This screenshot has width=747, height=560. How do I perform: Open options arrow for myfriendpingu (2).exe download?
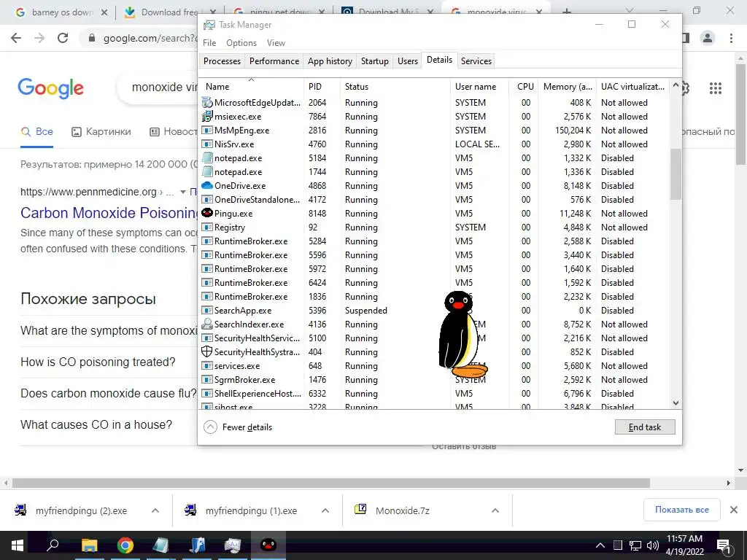tap(155, 510)
